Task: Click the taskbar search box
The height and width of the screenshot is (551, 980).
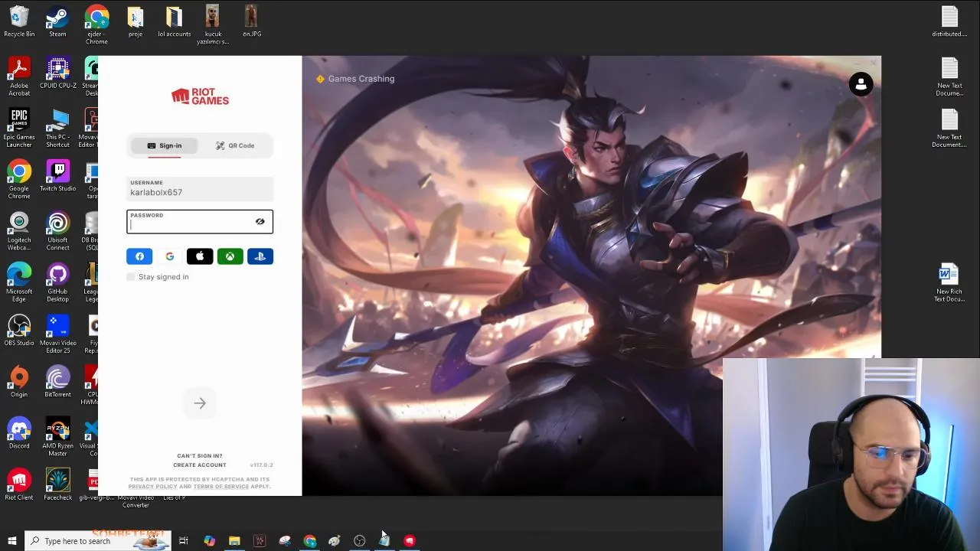Action: pyautogui.click(x=96, y=541)
